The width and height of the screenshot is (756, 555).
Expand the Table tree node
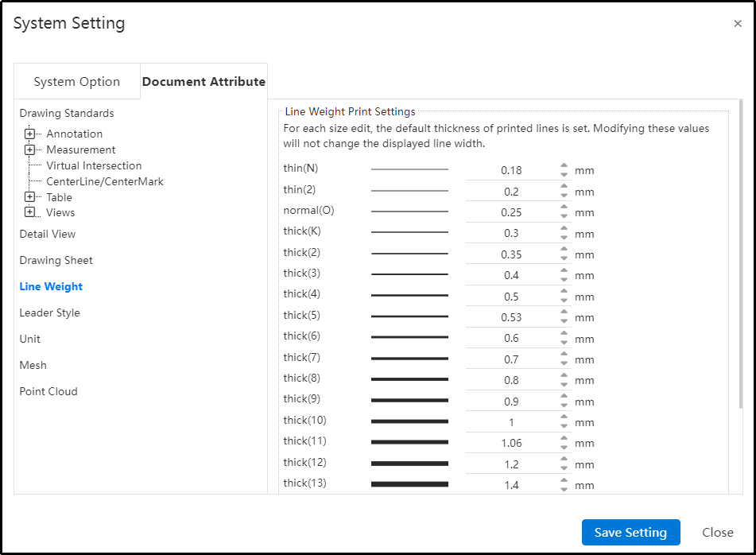click(x=29, y=196)
